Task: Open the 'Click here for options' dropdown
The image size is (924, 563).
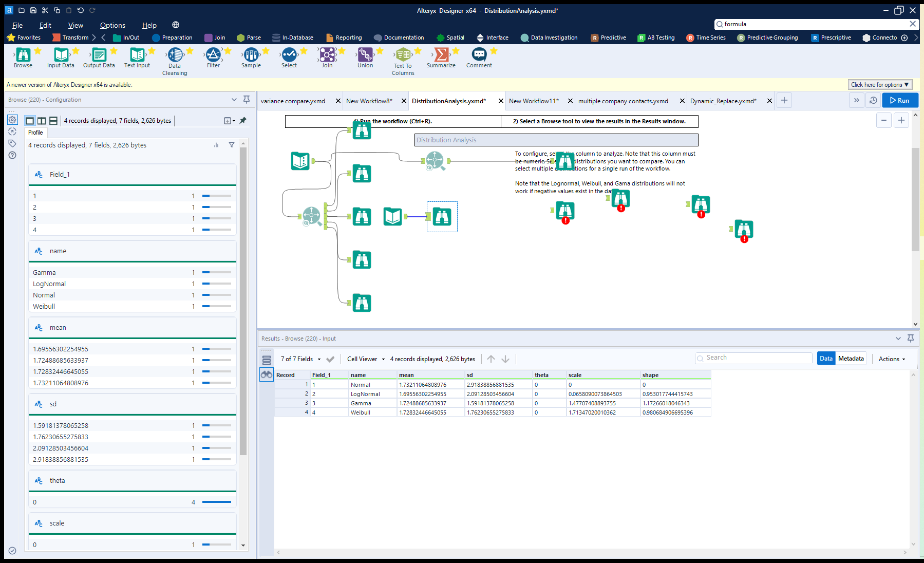Action: (x=879, y=84)
